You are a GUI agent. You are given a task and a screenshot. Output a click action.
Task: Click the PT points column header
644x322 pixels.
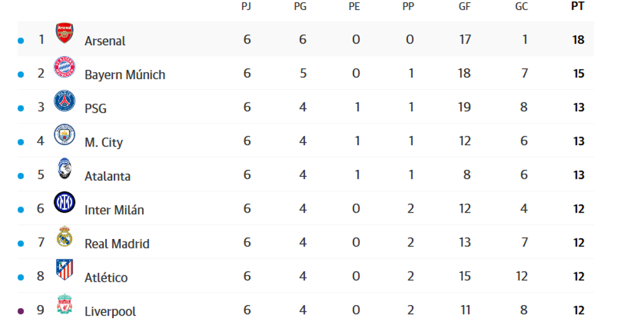579,7
